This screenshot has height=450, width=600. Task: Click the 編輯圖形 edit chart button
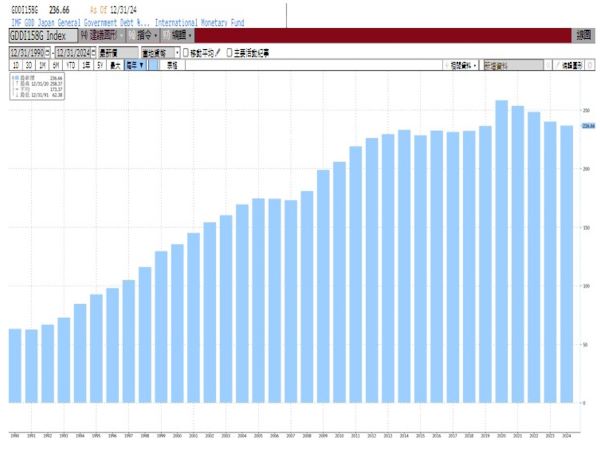569,65
